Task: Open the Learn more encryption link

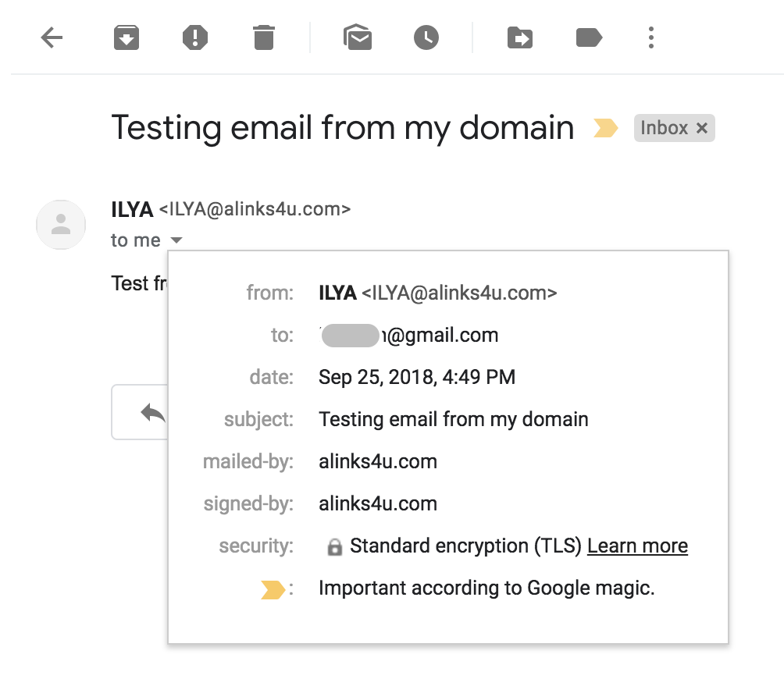Action: pos(637,546)
